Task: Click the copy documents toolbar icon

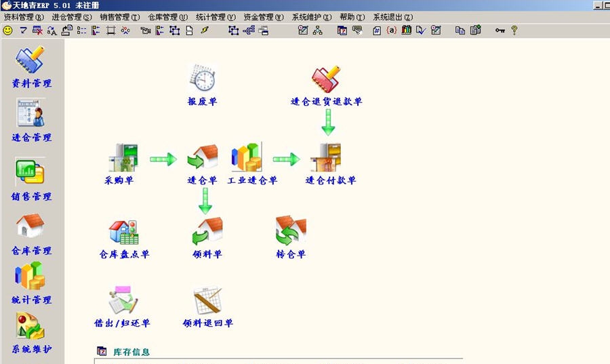Action: 460,31
